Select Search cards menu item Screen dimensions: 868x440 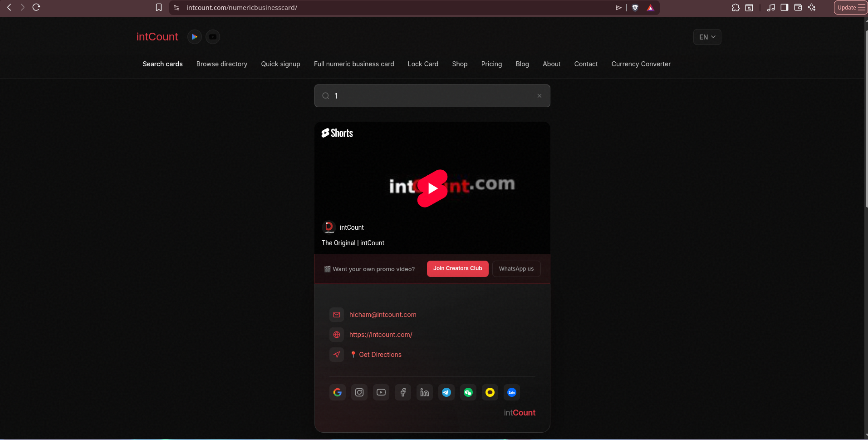click(x=162, y=64)
